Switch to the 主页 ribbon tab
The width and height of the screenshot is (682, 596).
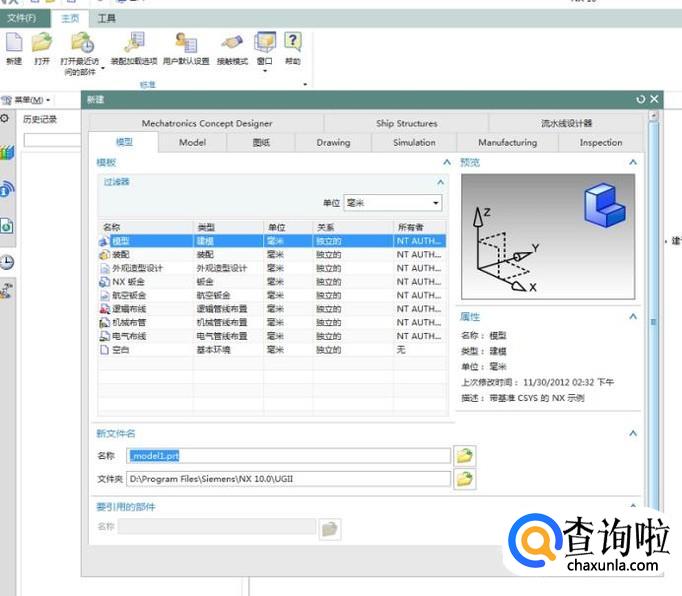point(70,18)
